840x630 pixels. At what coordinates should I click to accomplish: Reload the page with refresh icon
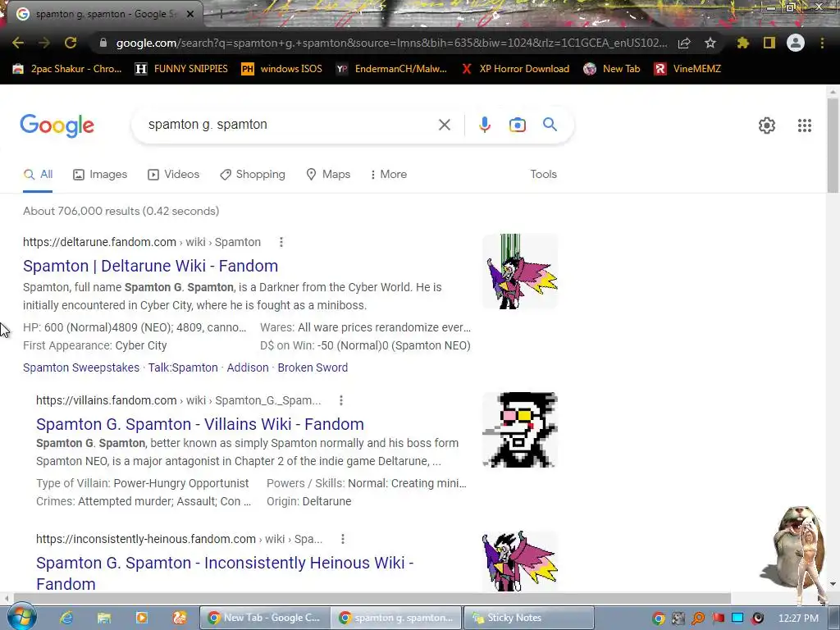(71, 43)
